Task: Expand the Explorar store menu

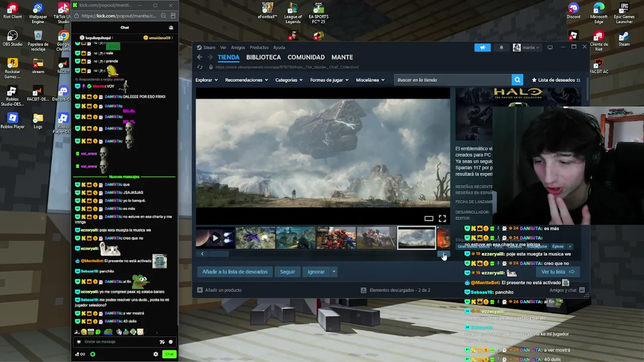Action: click(206, 80)
